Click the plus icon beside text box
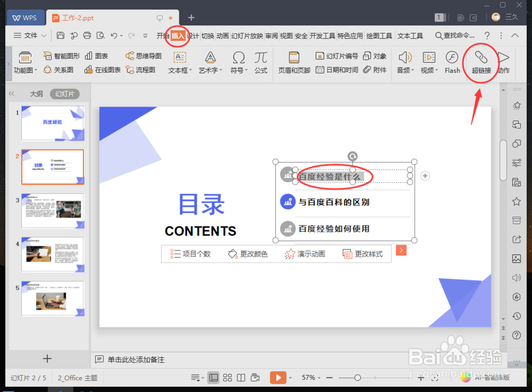532x392 pixels. (425, 176)
